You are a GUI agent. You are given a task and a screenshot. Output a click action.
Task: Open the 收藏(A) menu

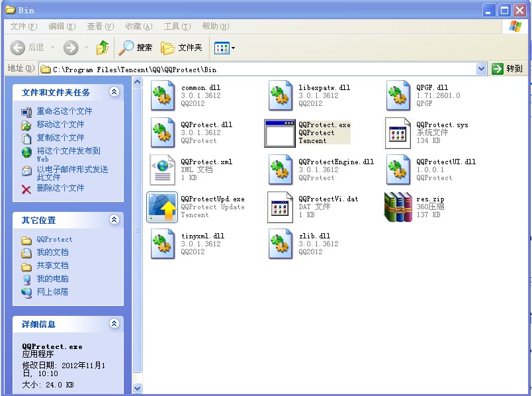[x=139, y=26]
